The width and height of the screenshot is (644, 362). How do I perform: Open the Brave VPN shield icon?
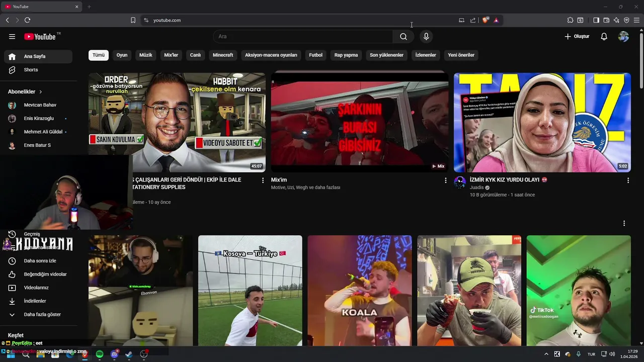(626, 20)
